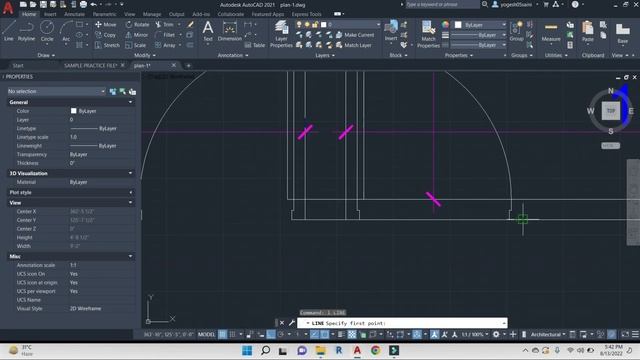Screen dimensions: 640x360
Task: Click the Rotate tool
Action: coord(137,24)
